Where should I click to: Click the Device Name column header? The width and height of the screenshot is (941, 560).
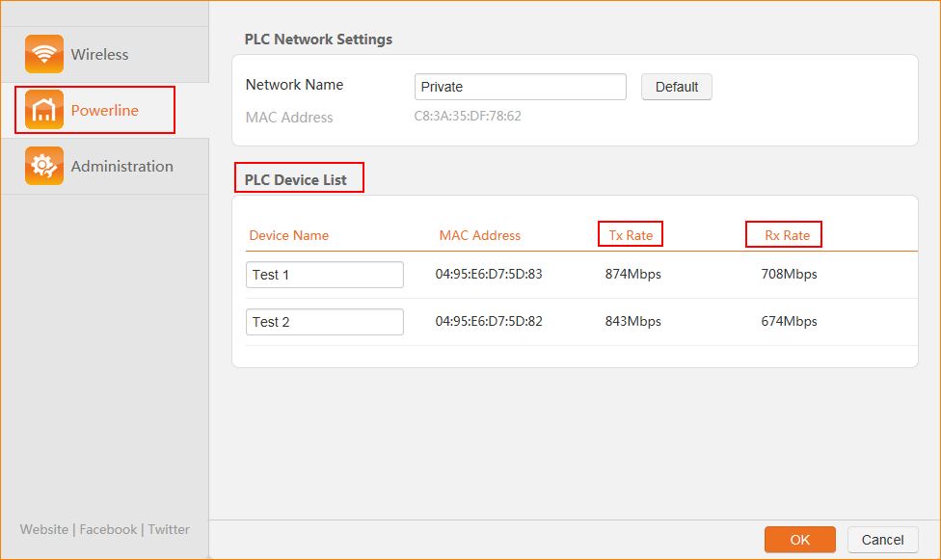click(288, 235)
